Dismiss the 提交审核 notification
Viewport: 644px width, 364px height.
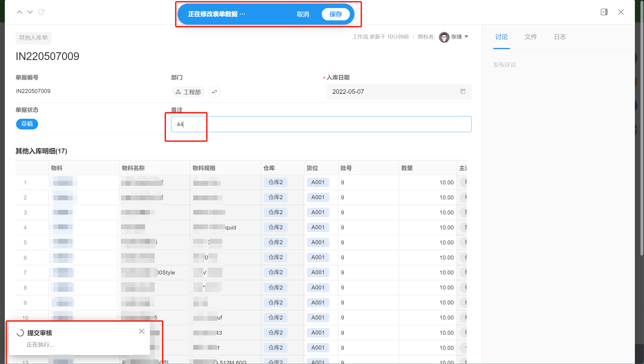[142, 331]
